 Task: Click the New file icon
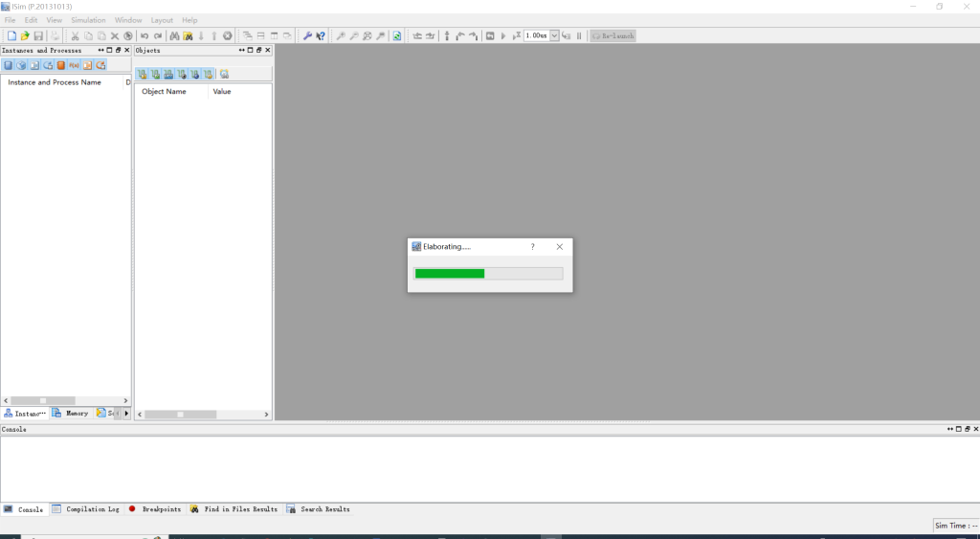tap(11, 36)
